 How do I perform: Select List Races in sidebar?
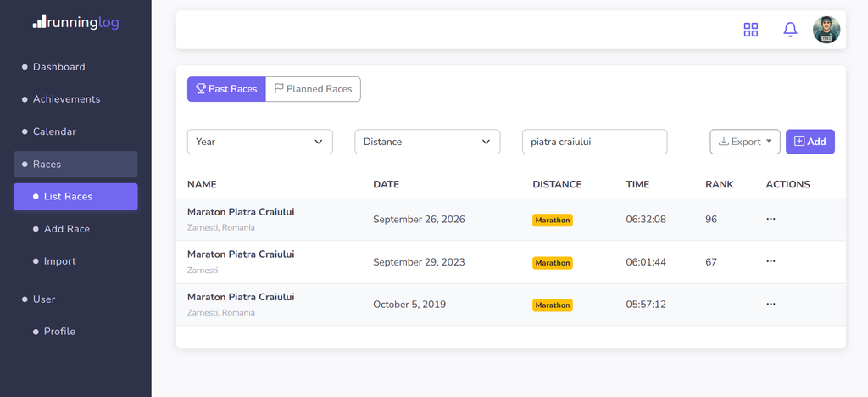(75, 197)
